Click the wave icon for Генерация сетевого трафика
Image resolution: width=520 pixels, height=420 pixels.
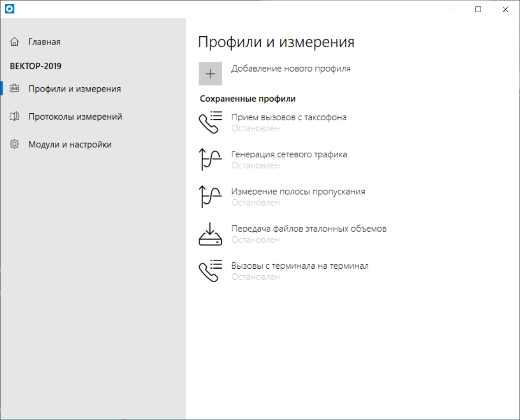(210, 160)
